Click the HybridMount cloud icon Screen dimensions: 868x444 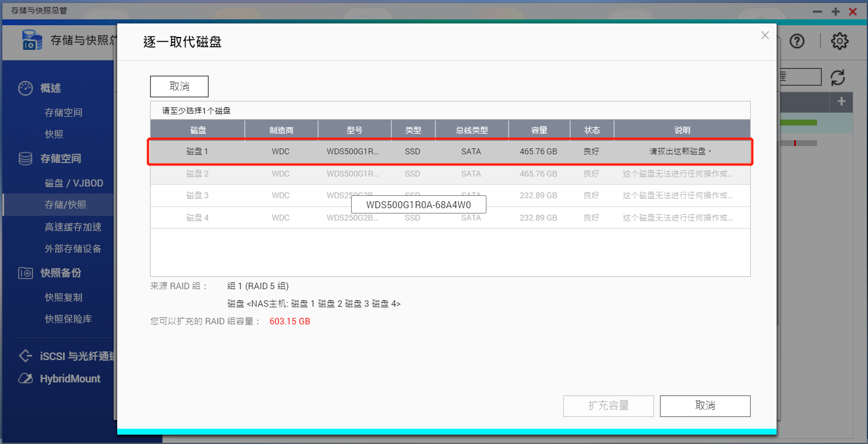(x=25, y=378)
